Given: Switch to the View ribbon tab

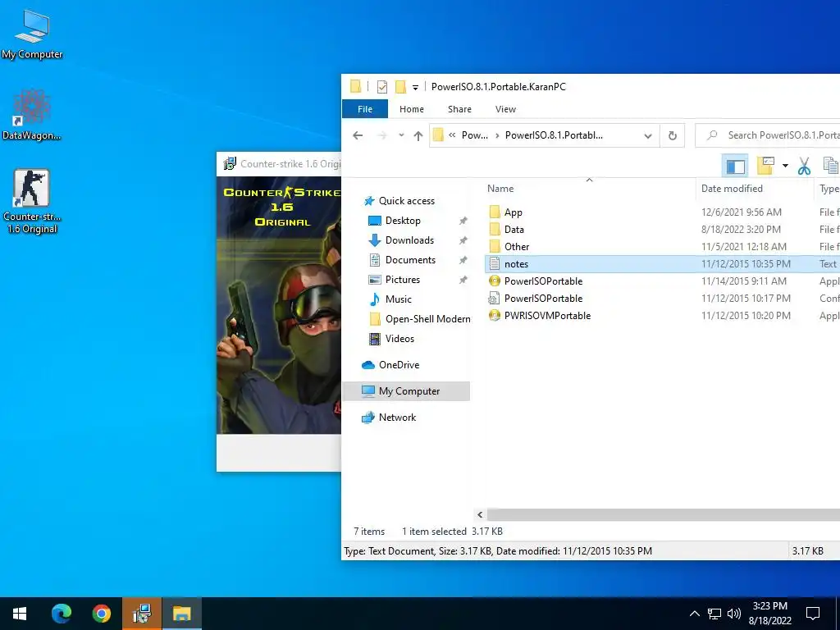Looking at the screenshot, I should click(x=505, y=109).
